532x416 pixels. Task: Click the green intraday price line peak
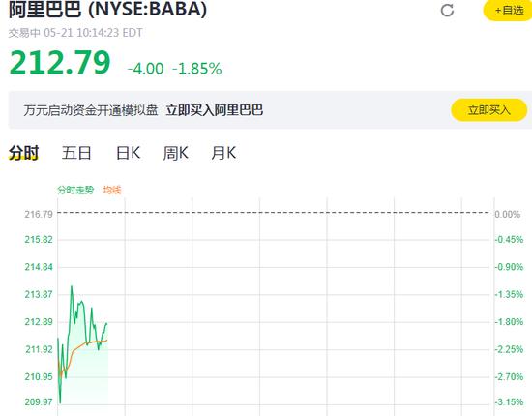pos(72,287)
